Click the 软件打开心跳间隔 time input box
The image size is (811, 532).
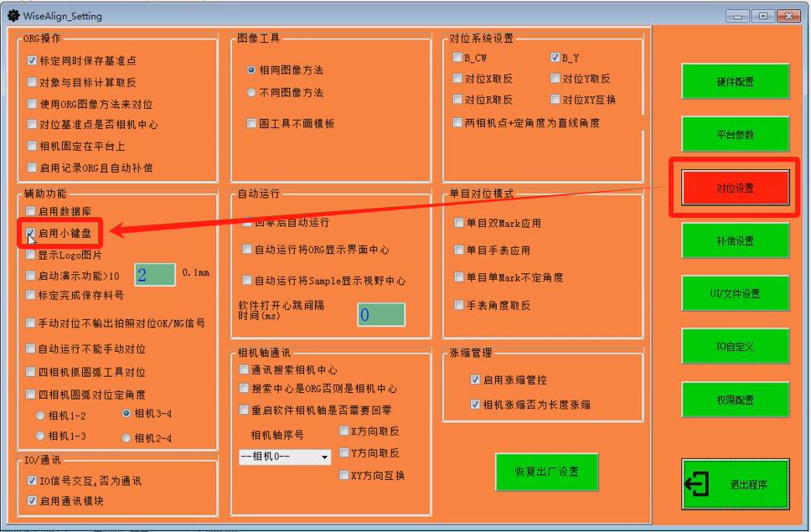click(x=380, y=315)
